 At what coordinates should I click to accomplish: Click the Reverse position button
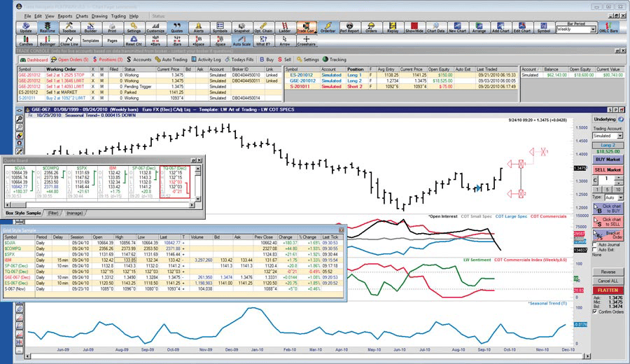point(608,272)
